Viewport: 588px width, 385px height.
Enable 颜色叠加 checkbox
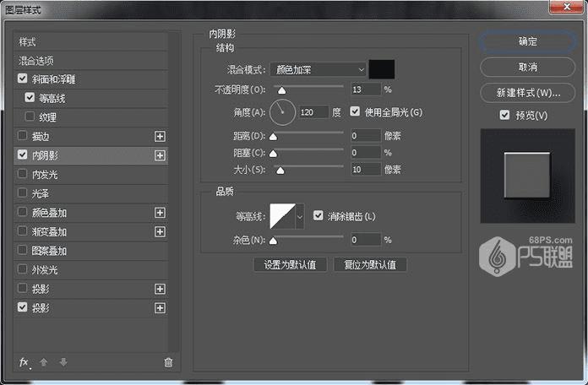pyautogui.click(x=23, y=212)
